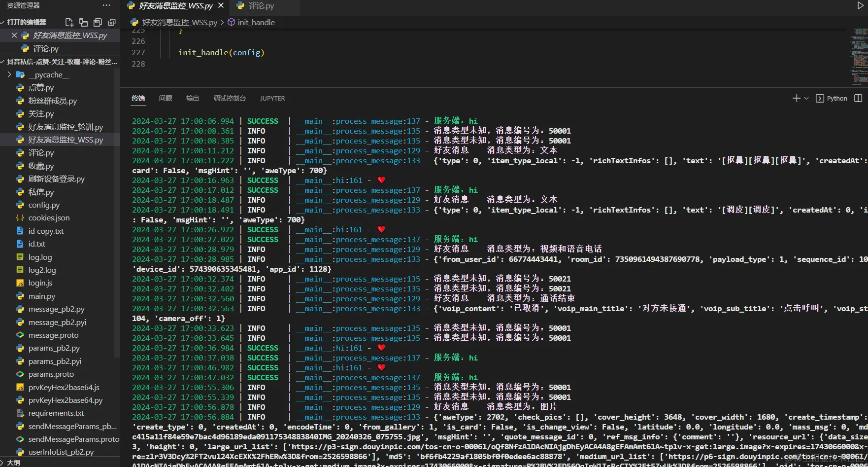
Task: Click init_handle in the breadcrumb
Action: click(x=256, y=22)
